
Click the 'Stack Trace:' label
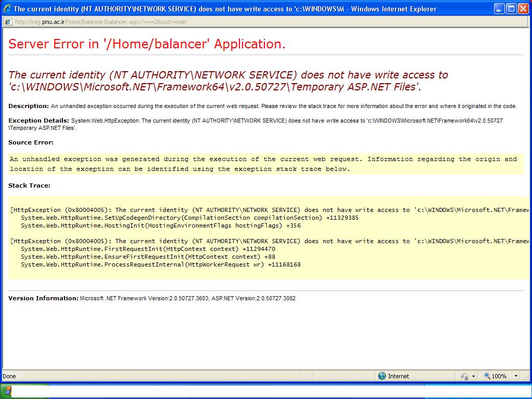point(29,185)
